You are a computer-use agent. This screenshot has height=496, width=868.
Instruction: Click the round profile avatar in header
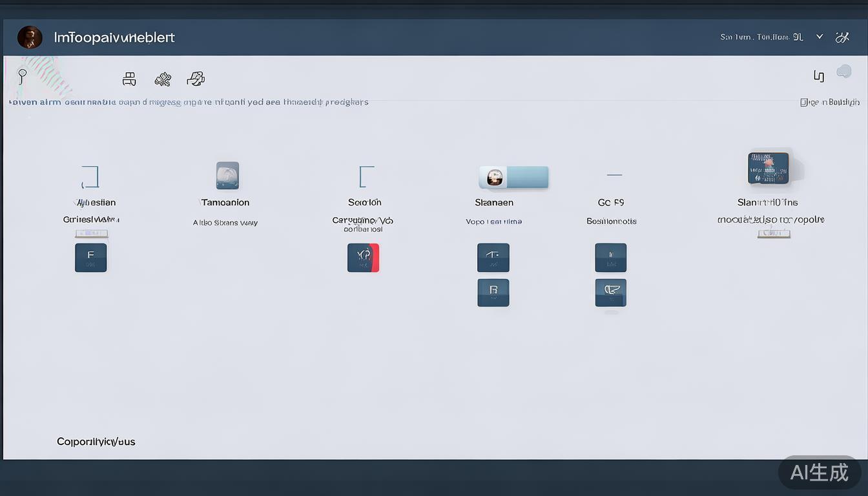point(30,37)
